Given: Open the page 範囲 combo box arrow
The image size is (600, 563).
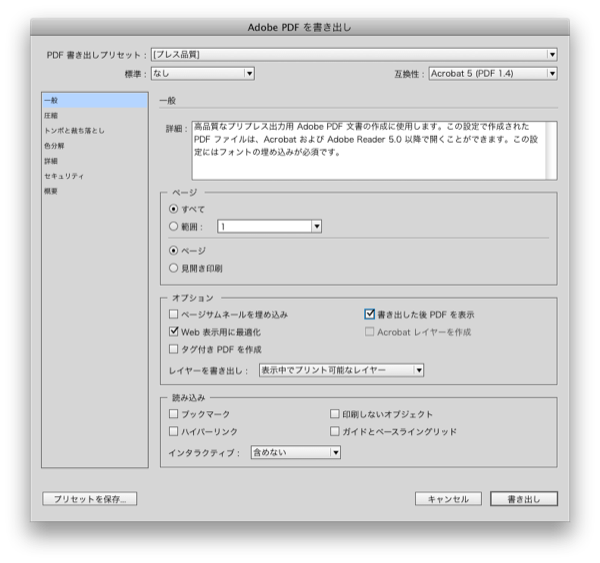Looking at the screenshot, I should 316,227.
